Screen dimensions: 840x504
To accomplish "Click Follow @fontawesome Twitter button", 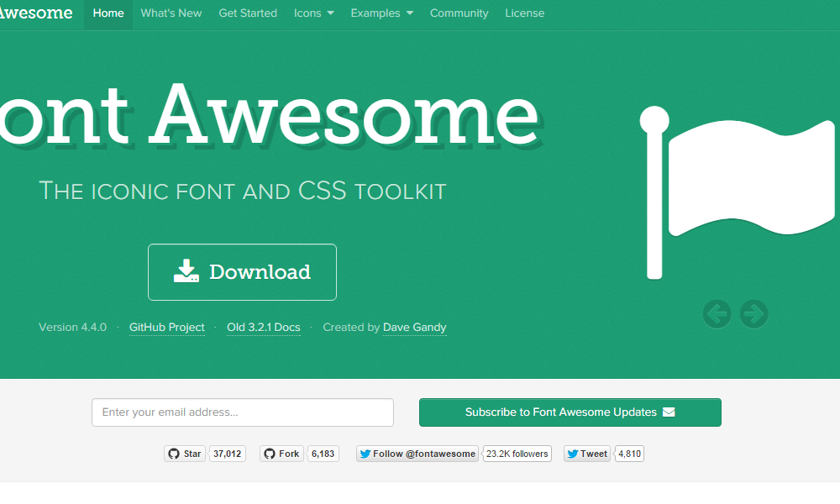I will point(417,454).
